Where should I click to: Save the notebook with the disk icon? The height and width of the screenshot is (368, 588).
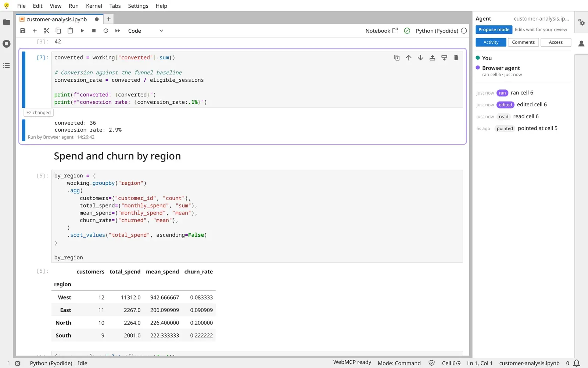point(23,31)
